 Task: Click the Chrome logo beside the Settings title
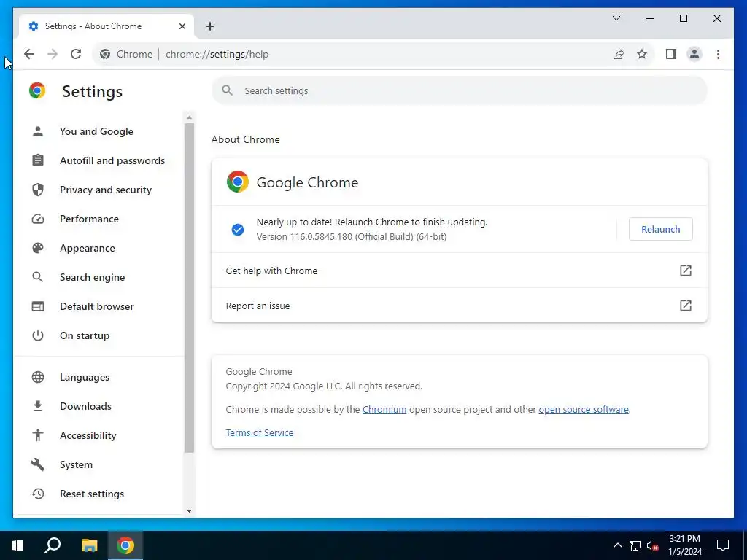pyautogui.click(x=37, y=90)
